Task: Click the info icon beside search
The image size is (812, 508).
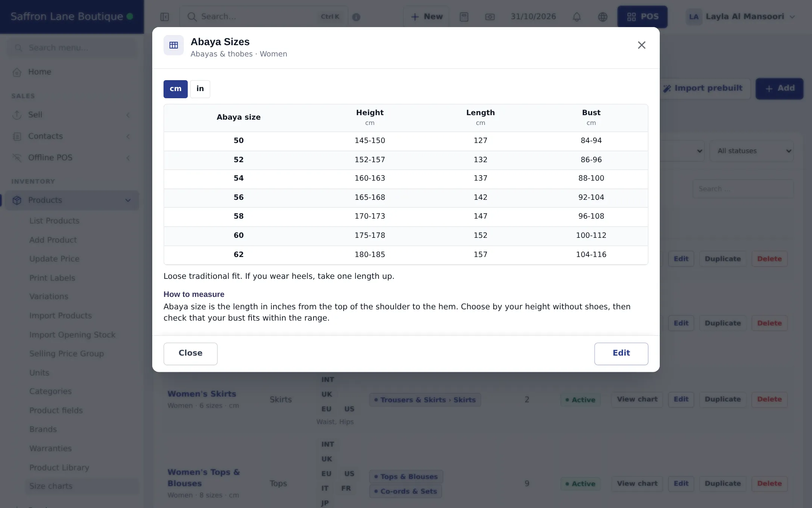Action: tap(356, 17)
